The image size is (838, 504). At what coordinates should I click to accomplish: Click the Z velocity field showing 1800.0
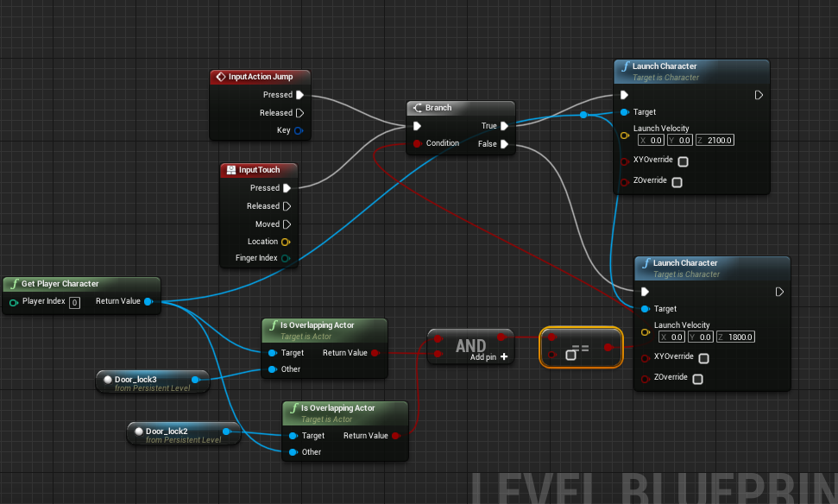click(740, 337)
